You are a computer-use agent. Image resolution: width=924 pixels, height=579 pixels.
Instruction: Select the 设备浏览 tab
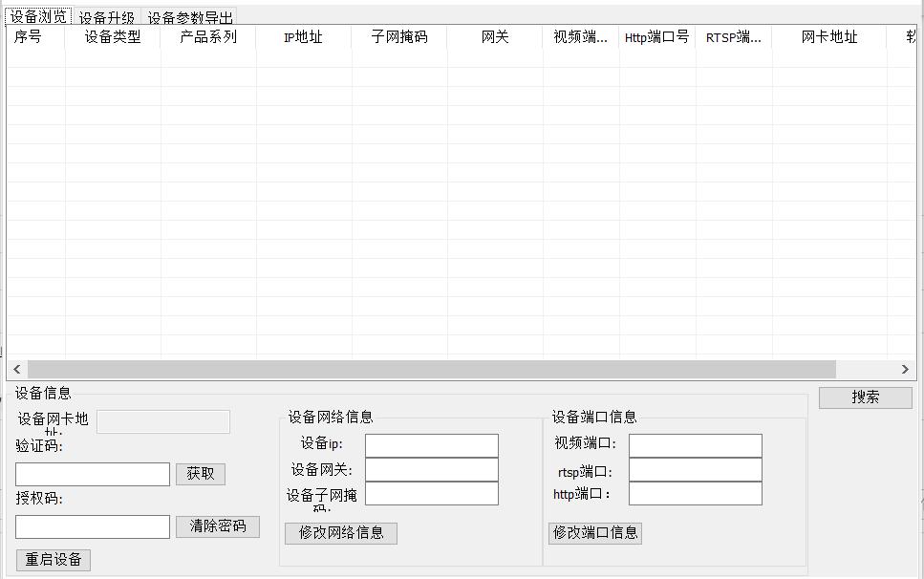click(35, 16)
